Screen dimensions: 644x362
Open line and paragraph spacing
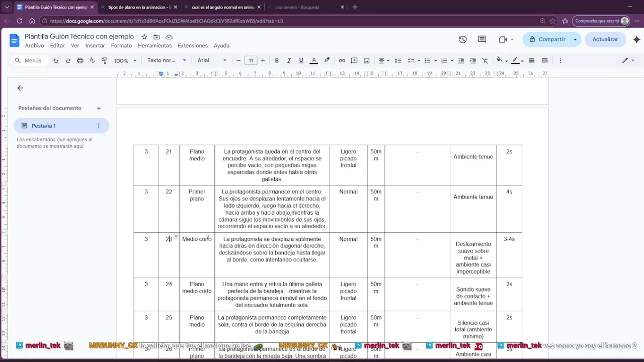pyautogui.click(x=398, y=60)
